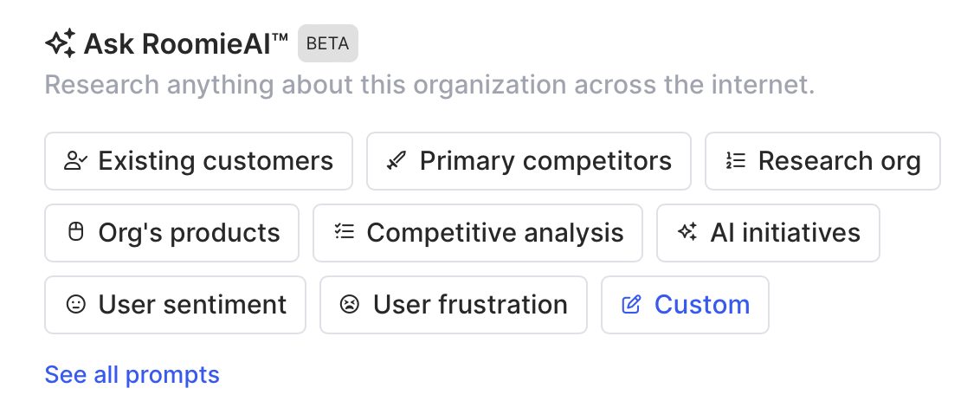Viewport: 980px width, 414px height.
Task: Open the Custom prompt option
Action: (685, 305)
